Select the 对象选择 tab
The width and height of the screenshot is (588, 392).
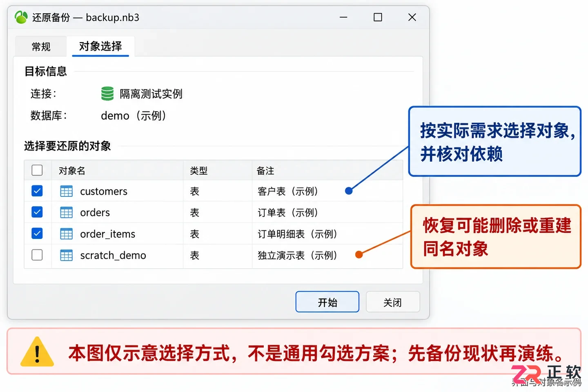[x=100, y=46]
